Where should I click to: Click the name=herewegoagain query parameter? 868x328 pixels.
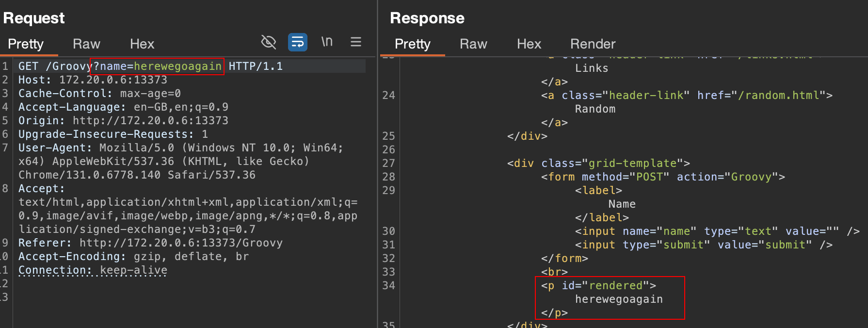158,66
